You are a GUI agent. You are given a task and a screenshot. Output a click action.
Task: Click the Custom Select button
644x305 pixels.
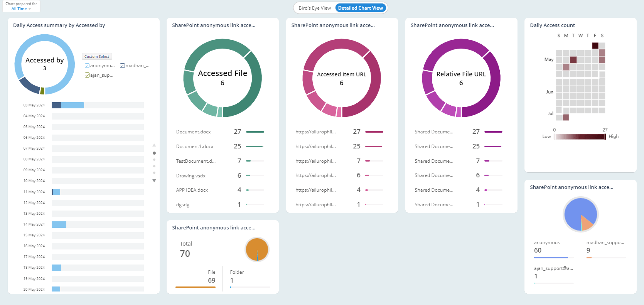97,57
